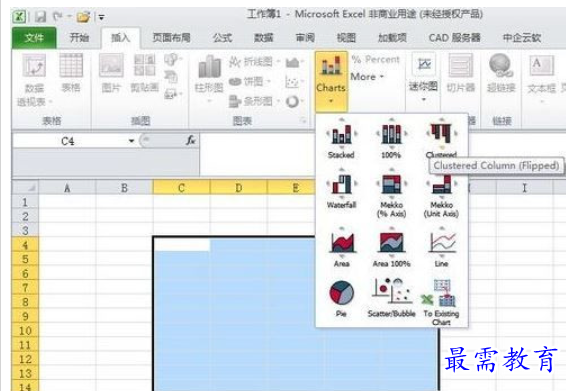
Task: Open file via quick access folder icon
Action: 83,17
